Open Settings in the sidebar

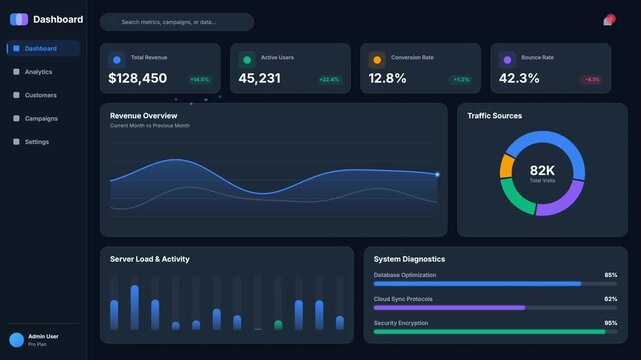[x=43, y=141]
